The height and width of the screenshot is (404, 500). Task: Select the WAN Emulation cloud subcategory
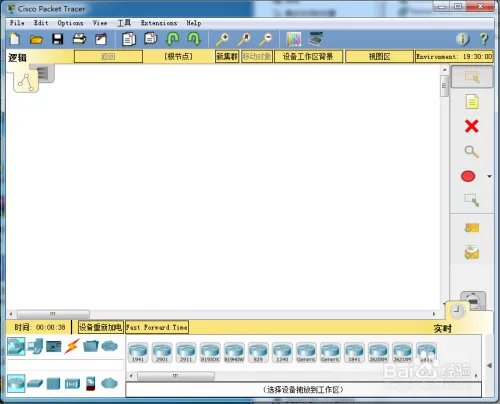coord(110,383)
